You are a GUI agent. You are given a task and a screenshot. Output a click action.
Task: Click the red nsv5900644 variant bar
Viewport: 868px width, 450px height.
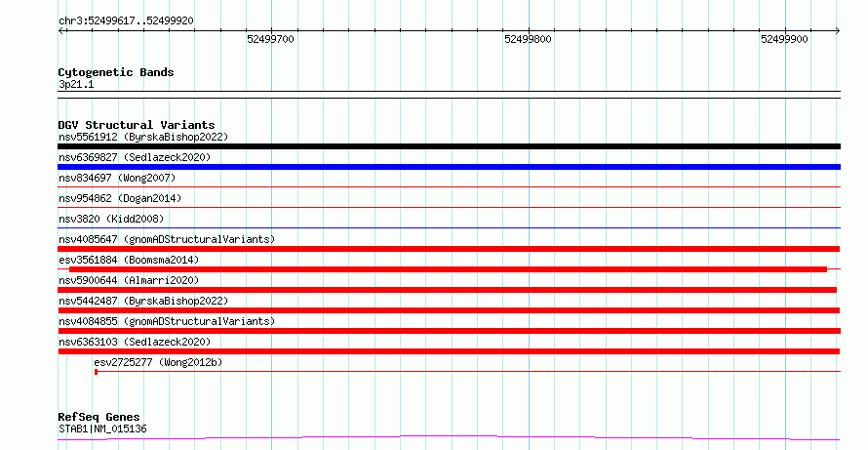click(448, 290)
